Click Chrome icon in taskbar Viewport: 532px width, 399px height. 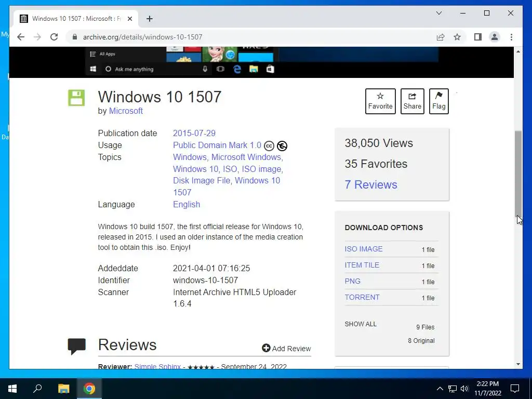(89, 389)
